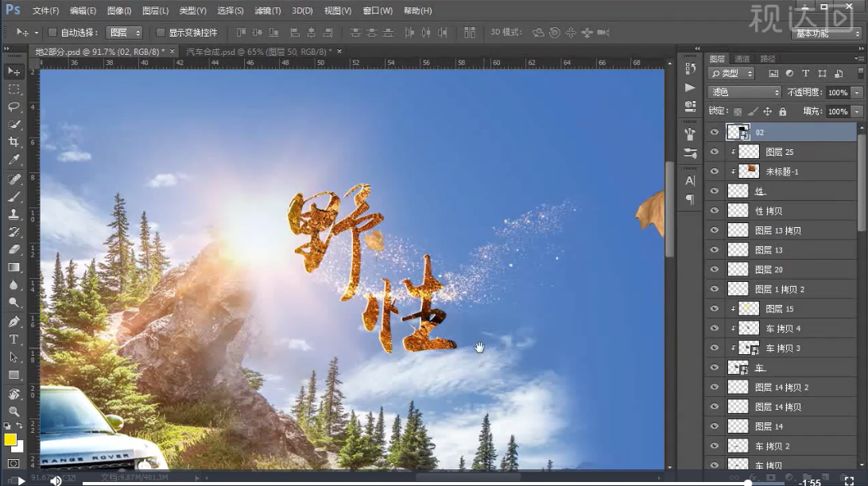868x486 pixels.
Task: Play the video with play button
Action: coord(21,480)
